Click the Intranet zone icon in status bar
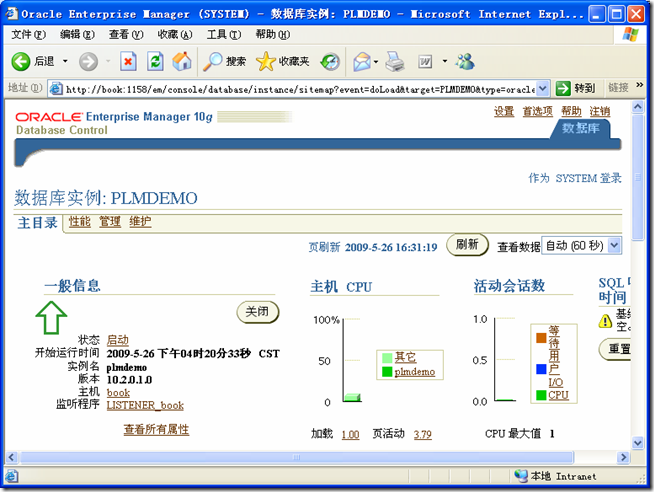The width and height of the screenshot is (655, 492). point(521,476)
